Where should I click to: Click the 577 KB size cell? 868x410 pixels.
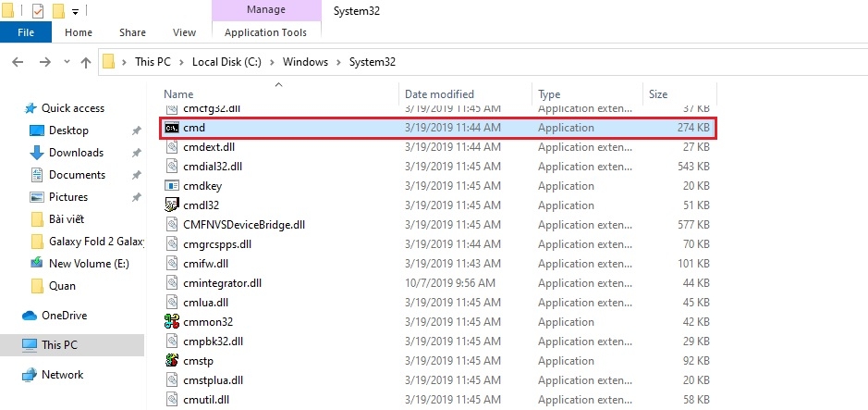pyautogui.click(x=693, y=225)
